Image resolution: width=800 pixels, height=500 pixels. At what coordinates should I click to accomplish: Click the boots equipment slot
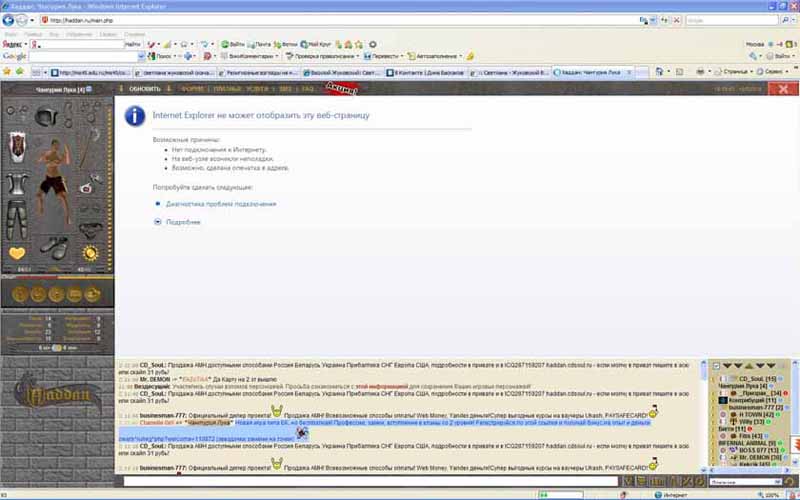click(54, 247)
